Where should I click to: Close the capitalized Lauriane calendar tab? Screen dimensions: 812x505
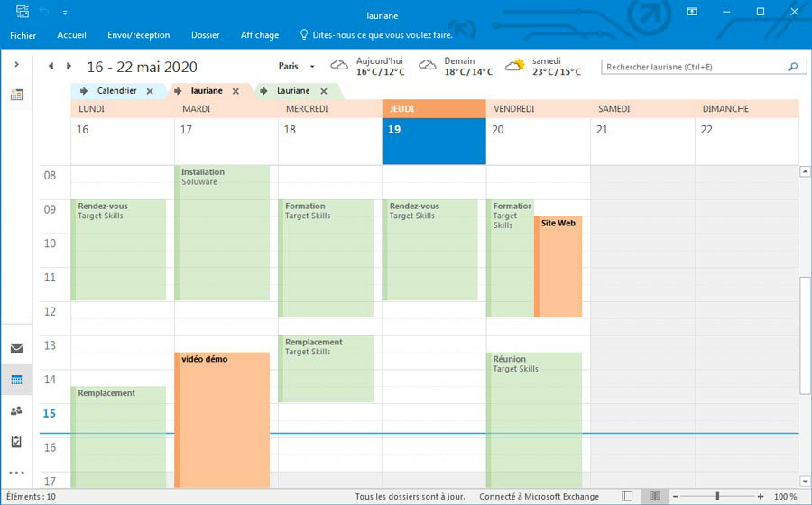click(324, 91)
